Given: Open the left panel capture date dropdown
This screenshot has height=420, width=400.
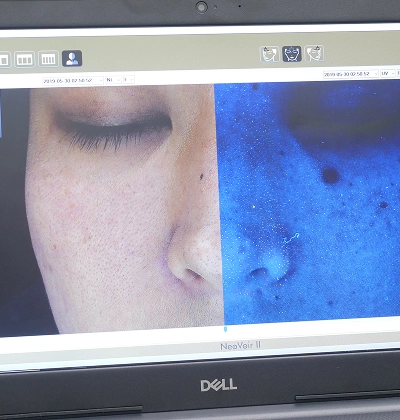Looking at the screenshot, I should pos(73,81).
